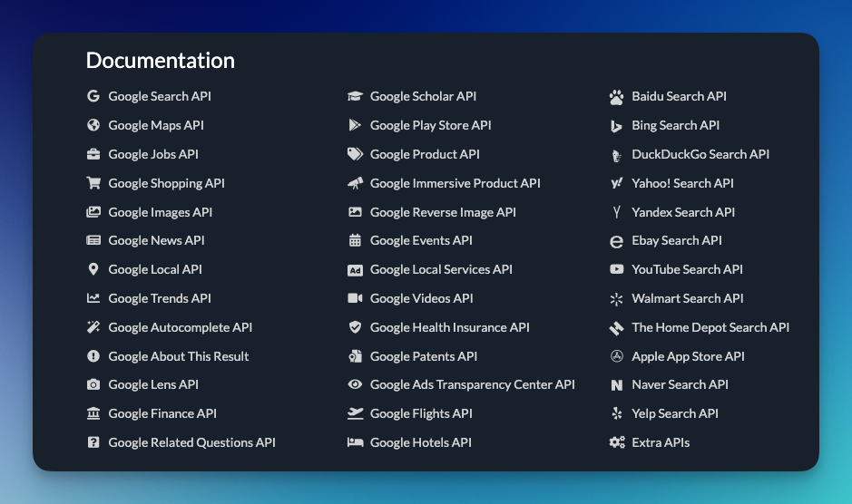Open the Google News API link
This screenshot has width=852, height=504.
(x=156, y=240)
